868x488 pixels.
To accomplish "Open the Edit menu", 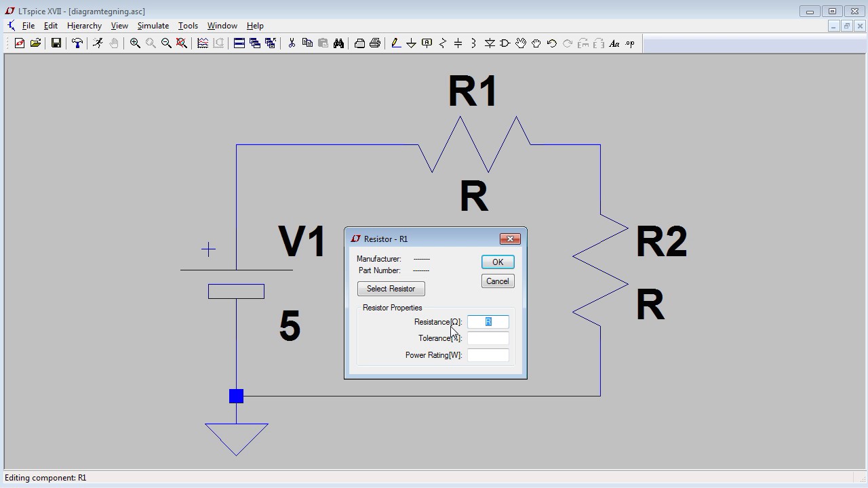I will coord(51,26).
